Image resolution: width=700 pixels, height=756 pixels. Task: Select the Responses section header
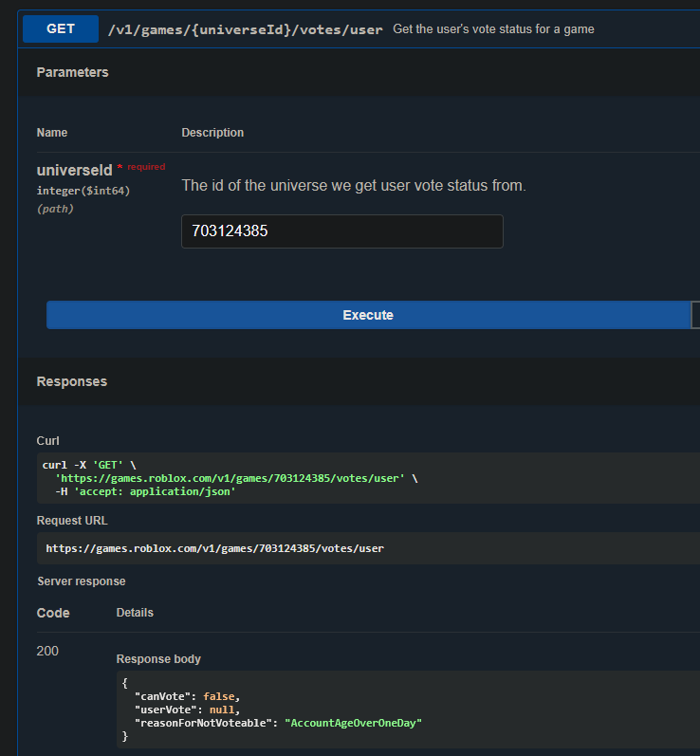72,381
